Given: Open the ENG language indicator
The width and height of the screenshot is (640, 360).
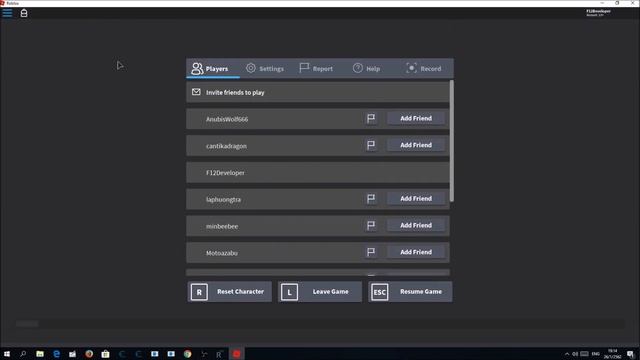Looking at the screenshot, I should (596, 354).
